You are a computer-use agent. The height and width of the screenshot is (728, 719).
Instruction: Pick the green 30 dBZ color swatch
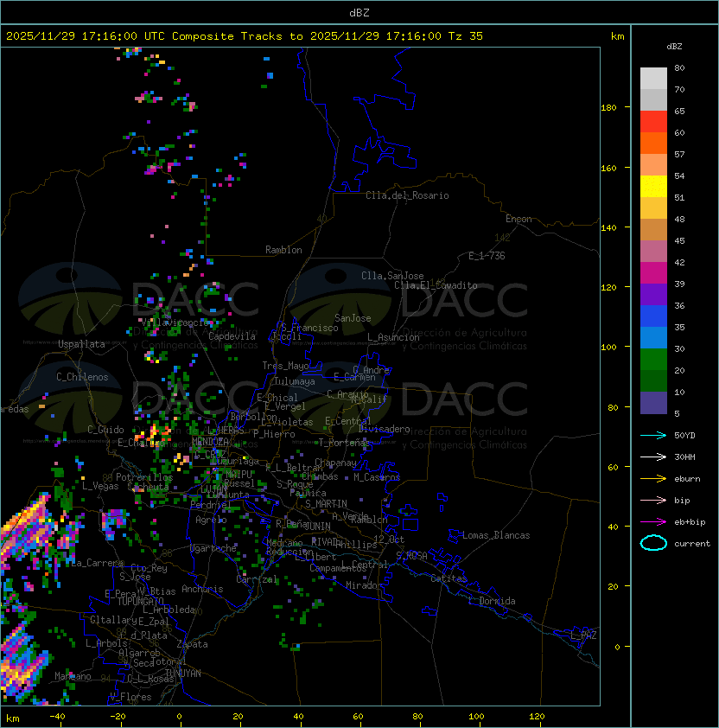pos(653,360)
